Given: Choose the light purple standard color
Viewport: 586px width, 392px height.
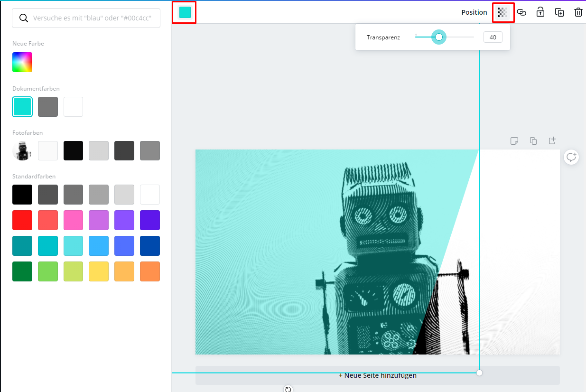Looking at the screenshot, I should point(99,220).
